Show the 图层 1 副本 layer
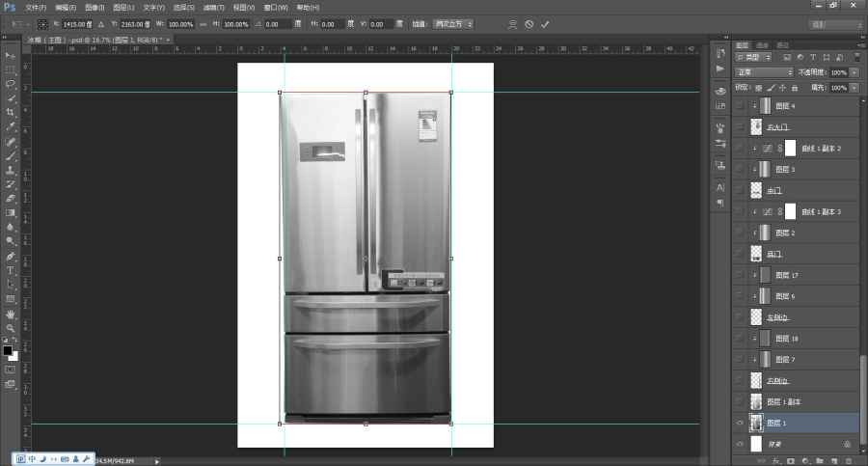Viewport: 868px width, 466px height. click(x=740, y=401)
